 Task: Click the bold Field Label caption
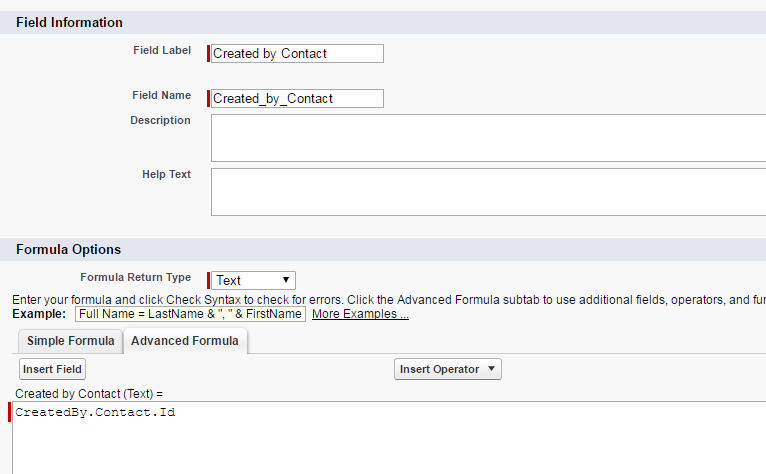(x=162, y=50)
